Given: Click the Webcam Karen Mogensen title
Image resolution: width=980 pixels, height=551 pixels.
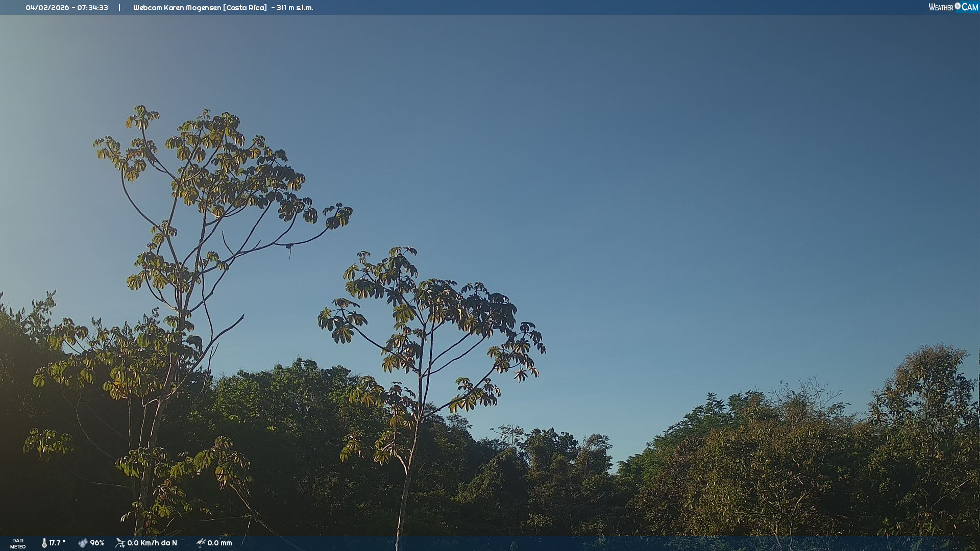Looking at the screenshot, I should (x=177, y=8).
